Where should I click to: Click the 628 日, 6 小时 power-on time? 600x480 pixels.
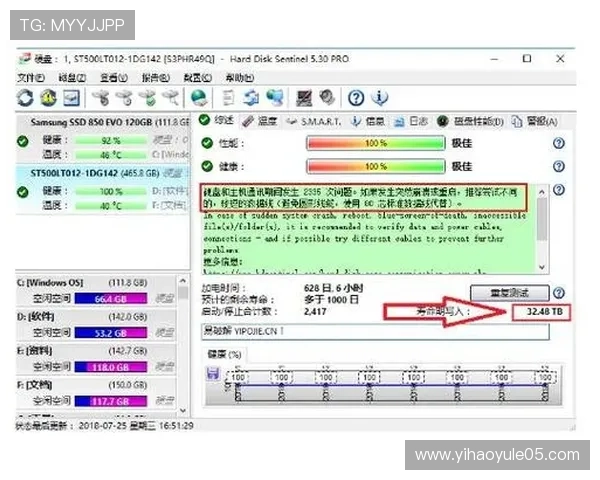click(x=333, y=288)
